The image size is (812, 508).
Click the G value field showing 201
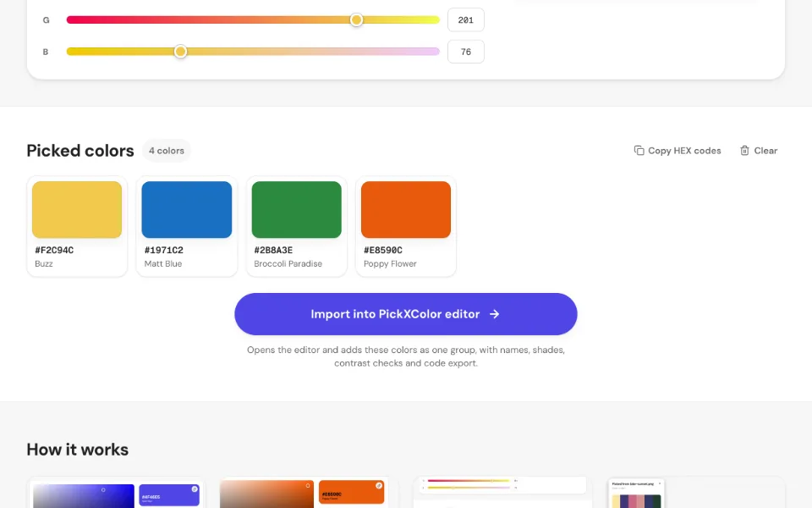point(466,19)
